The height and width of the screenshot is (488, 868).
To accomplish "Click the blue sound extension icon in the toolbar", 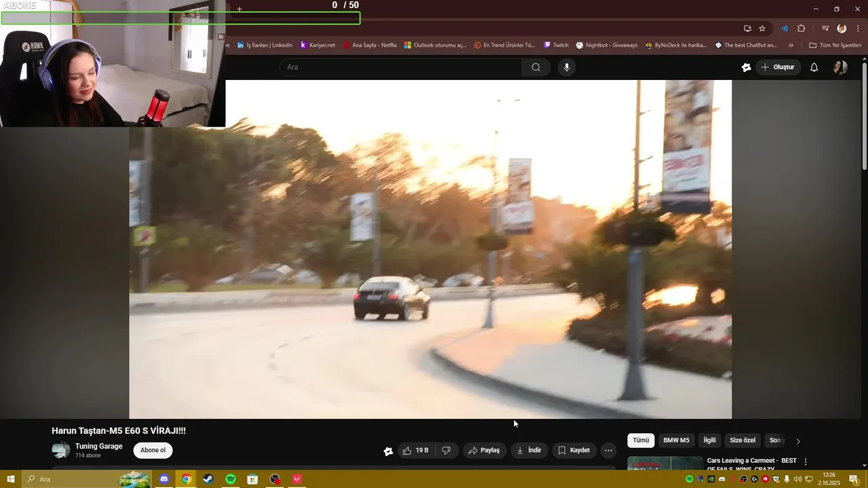I will (785, 28).
